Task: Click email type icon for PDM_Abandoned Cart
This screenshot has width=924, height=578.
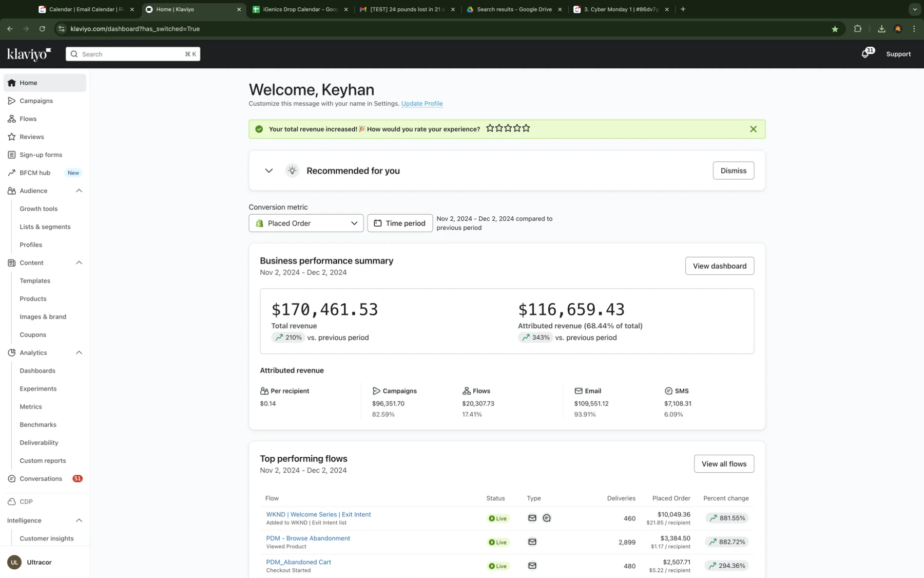Action: (532, 566)
